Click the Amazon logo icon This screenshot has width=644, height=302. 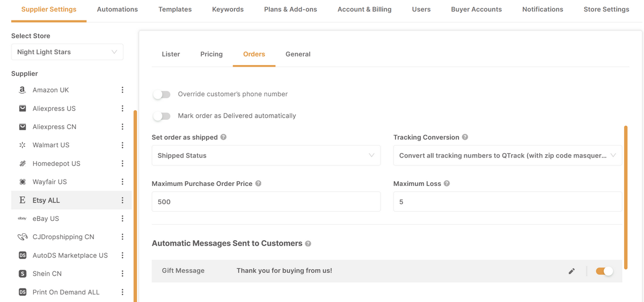point(22,90)
